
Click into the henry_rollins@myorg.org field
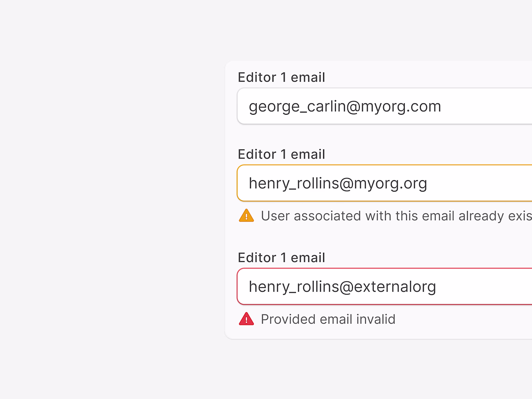384,183
